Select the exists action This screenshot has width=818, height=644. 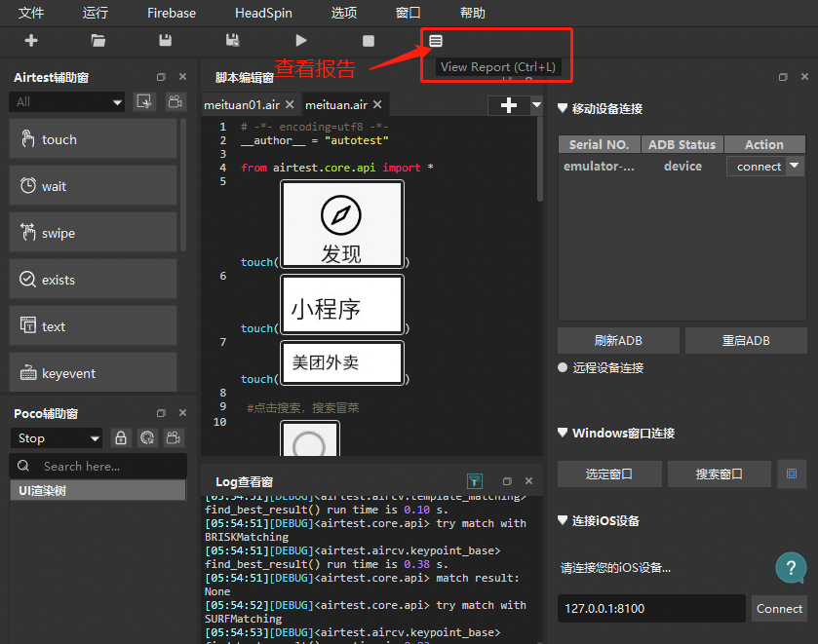pos(93,280)
